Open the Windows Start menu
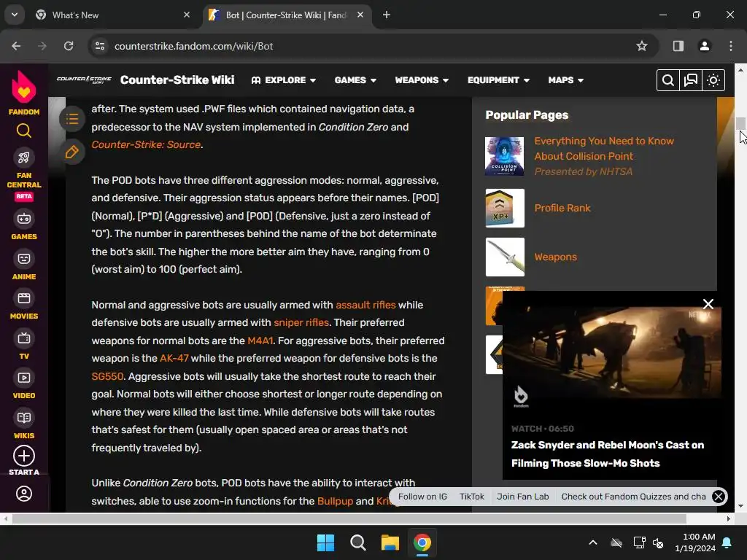Image resolution: width=747 pixels, height=560 pixels. 325,542
